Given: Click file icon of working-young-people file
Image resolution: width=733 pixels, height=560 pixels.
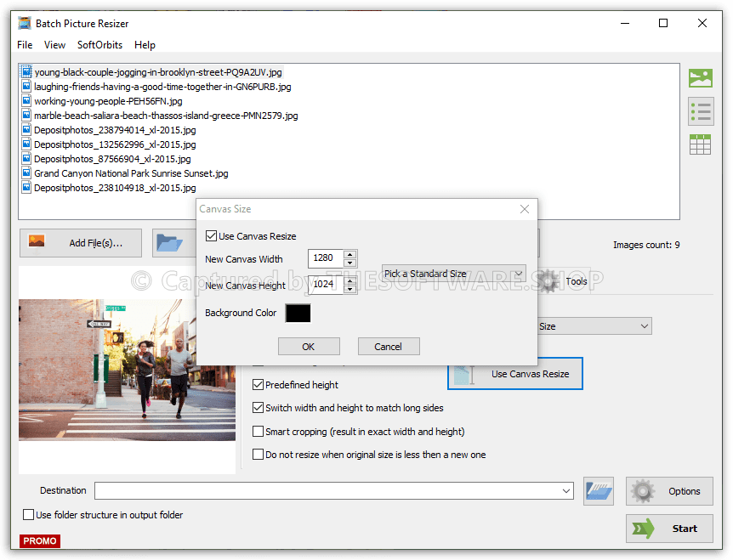Looking at the screenshot, I should tap(26, 101).
